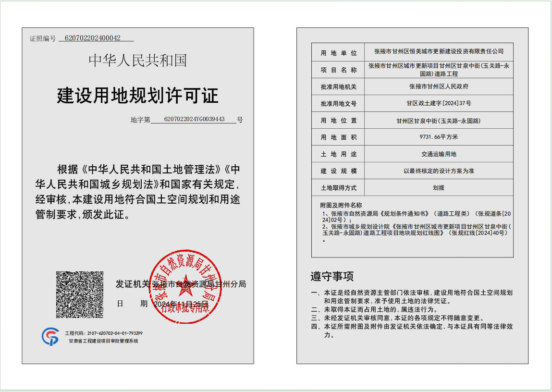Click the 用地位置 row label
Screen dimensions: 552x392
339,121
